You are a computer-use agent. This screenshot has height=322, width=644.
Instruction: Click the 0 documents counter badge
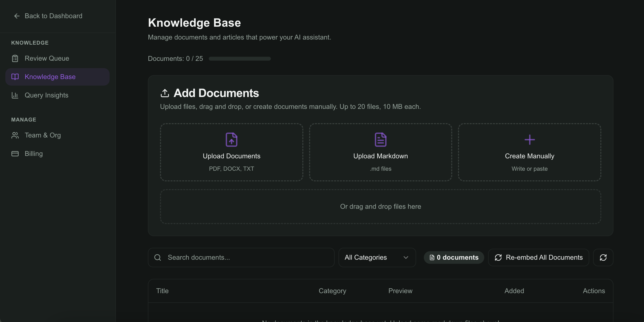[x=453, y=257]
